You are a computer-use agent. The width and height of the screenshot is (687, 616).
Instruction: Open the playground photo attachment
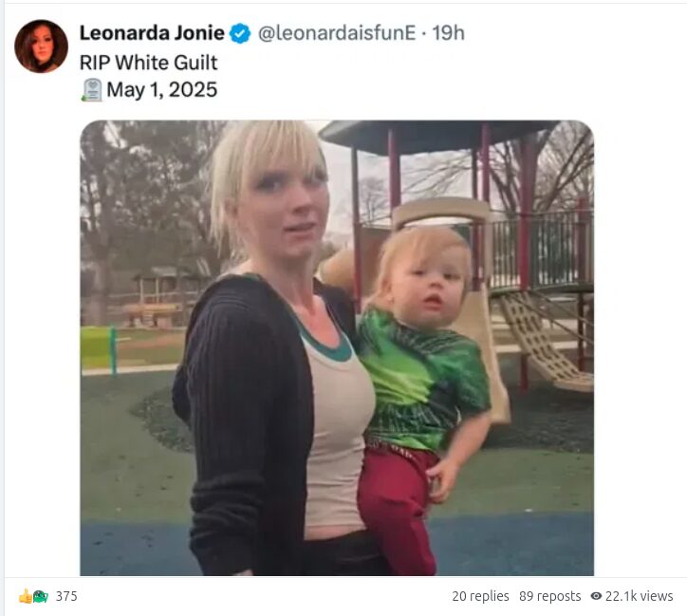pyautogui.click(x=337, y=348)
